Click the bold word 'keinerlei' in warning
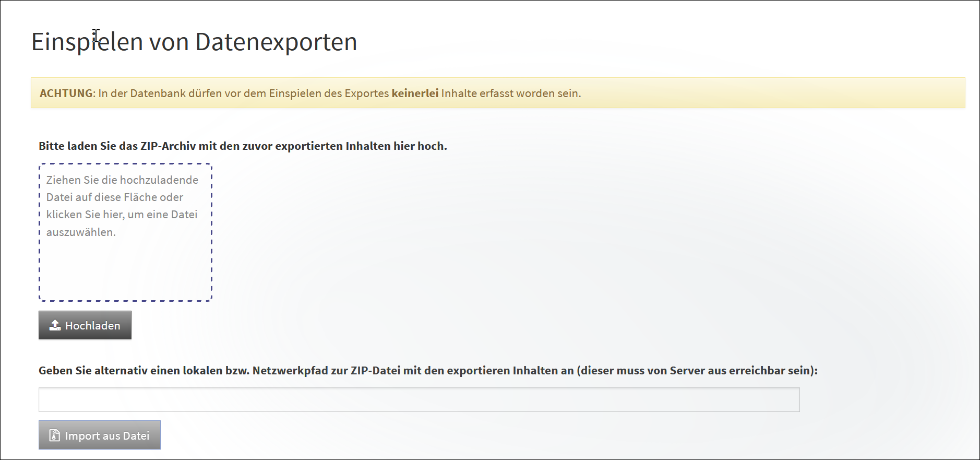This screenshot has height=460, width=980. coord(415,93)
